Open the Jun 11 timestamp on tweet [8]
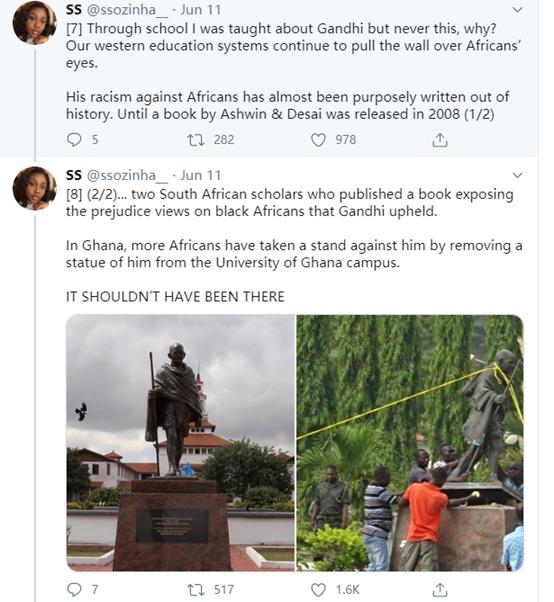The height and width of the screenshot is (602, 554). tap(200, 175)
